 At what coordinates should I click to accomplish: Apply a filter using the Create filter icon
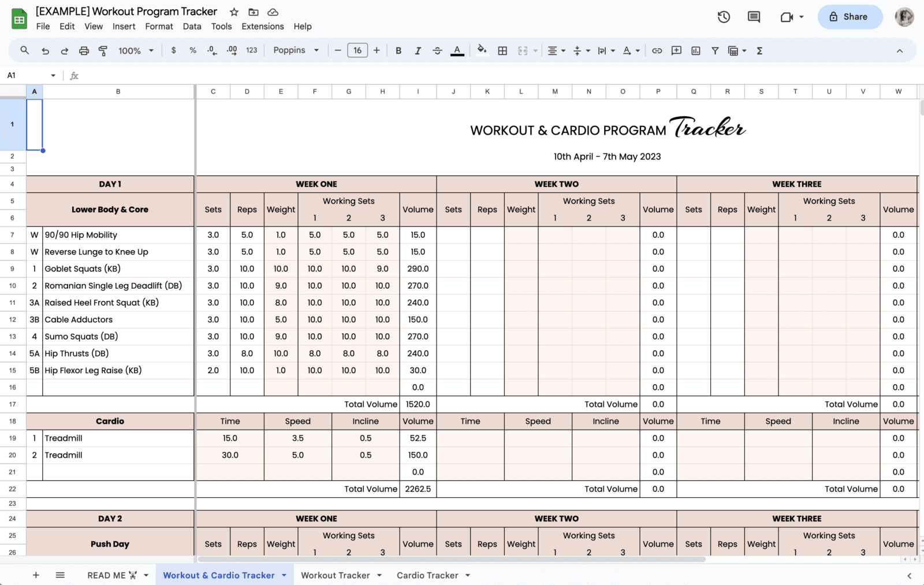(715, 51)
